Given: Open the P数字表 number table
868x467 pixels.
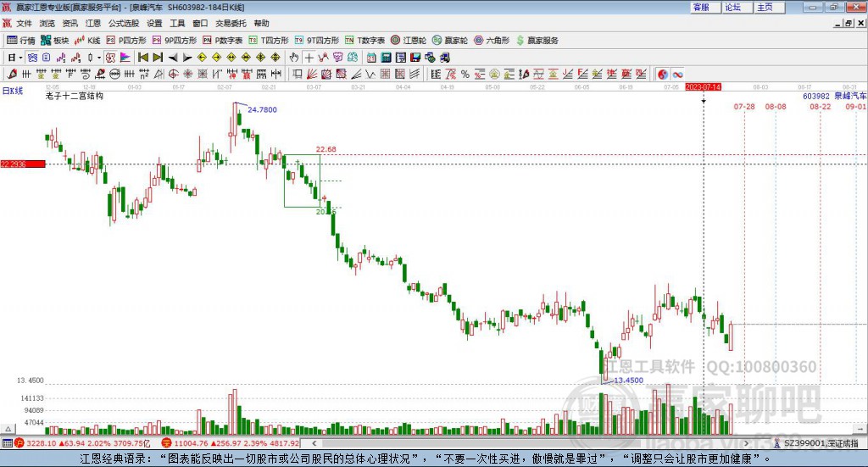Looking at the screenshot, I should click(223, 41).
